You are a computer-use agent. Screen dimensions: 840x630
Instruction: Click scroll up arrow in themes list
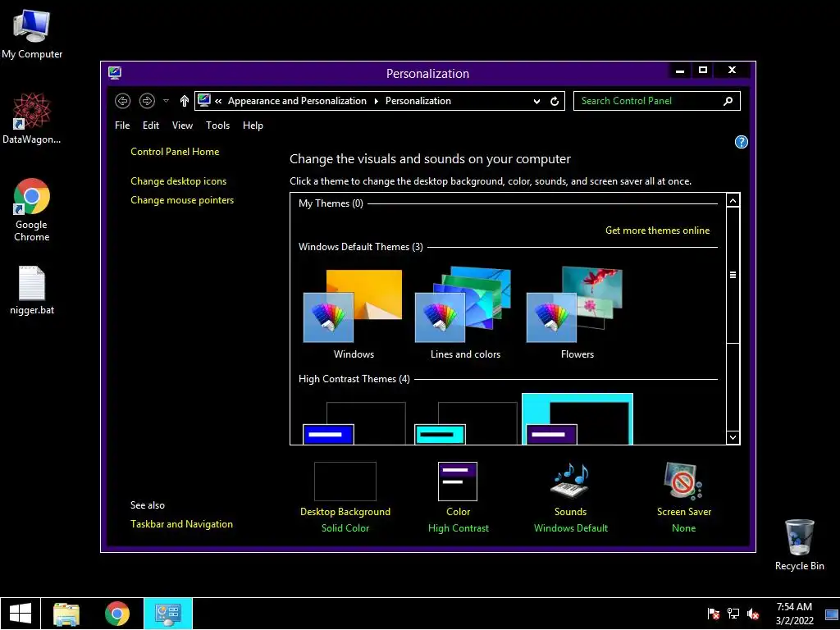[x=733, y=200]
